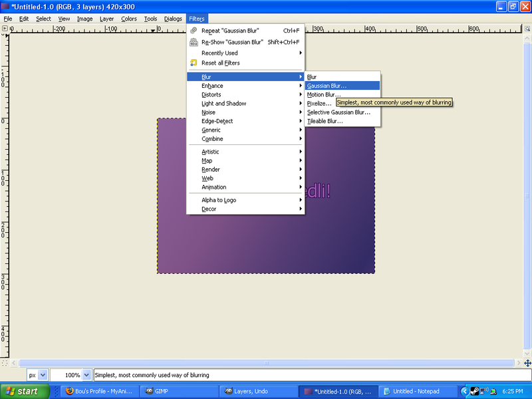Close the open Filters menu

click(x=197, y=19)
